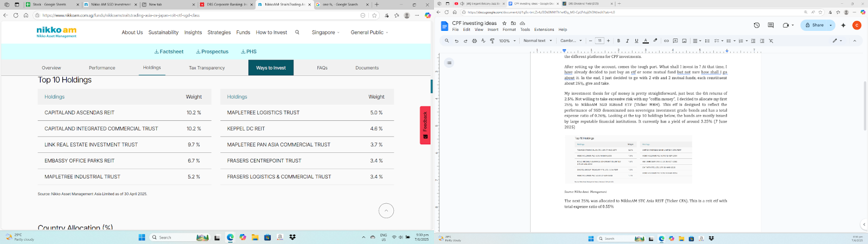The image size is (868, 244).
Task: Open the editing mode pencil dropdown
Action: tap(837, 41)
